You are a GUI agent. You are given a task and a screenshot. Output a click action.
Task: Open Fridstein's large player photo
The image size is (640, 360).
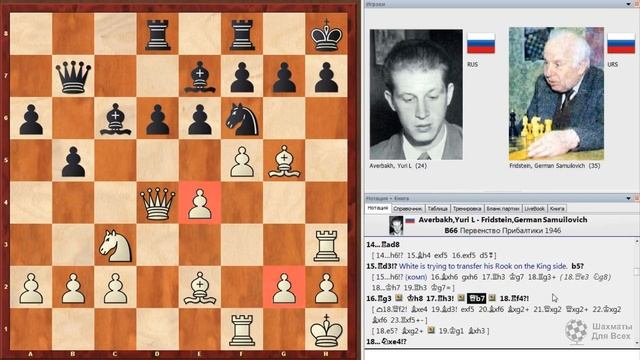pos(556,93)
